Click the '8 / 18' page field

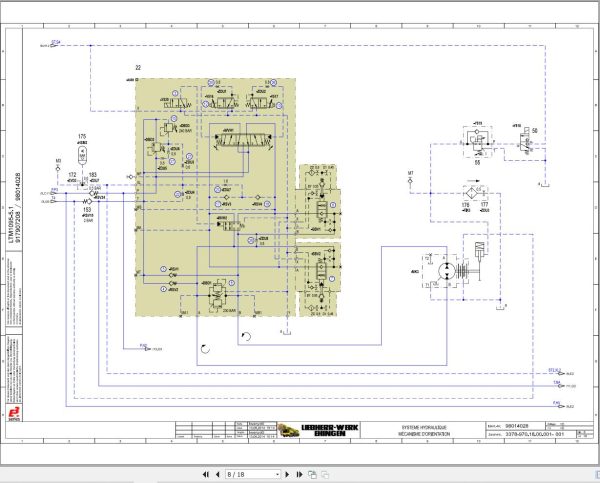pyautogui.click(x=251, y=475)
